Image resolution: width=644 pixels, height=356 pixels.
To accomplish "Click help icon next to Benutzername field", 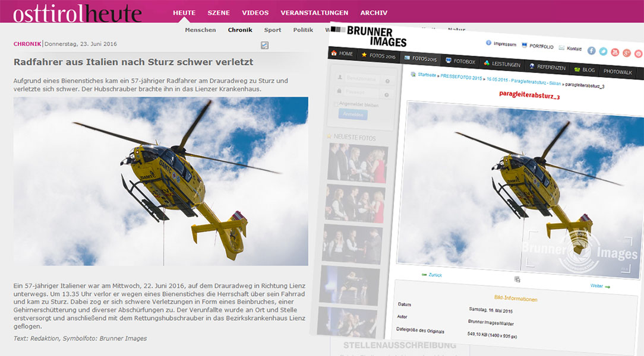I will tap(387, 81).
